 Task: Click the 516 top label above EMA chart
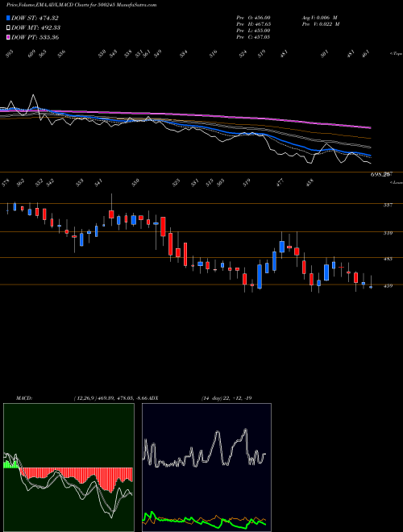pyautogui.click(x=213, y=54)
